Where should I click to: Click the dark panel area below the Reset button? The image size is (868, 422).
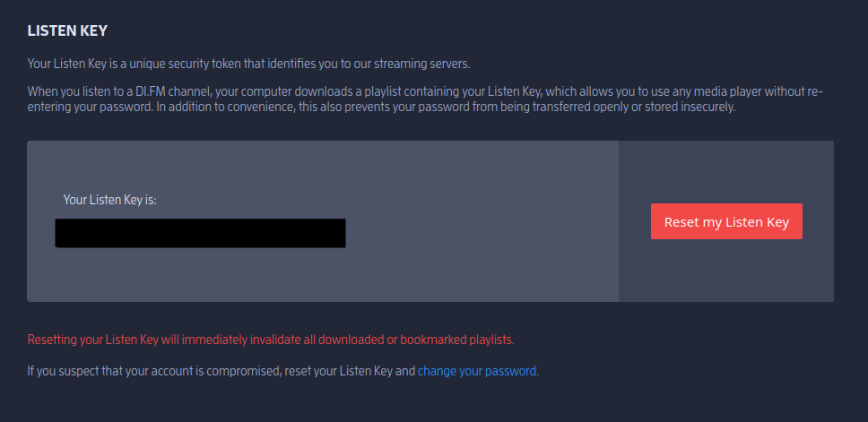[726, 273]
